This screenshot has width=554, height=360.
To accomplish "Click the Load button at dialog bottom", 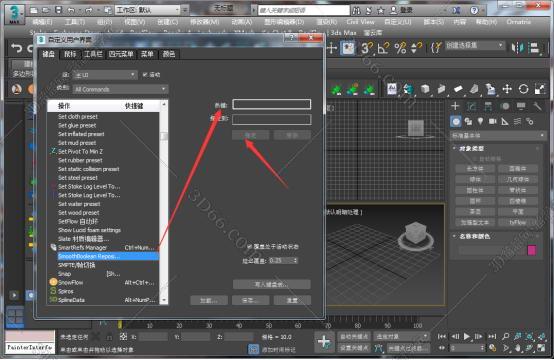I will tap(208, 300).
